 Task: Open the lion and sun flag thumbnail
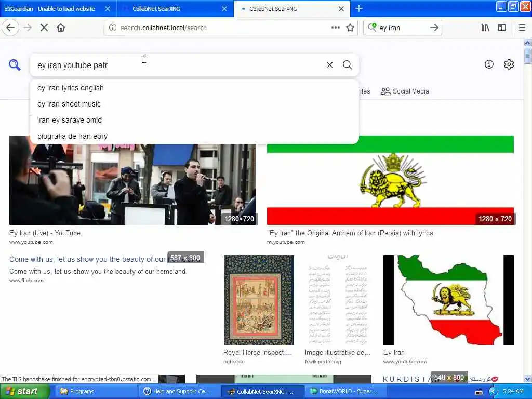coord(390,180)
